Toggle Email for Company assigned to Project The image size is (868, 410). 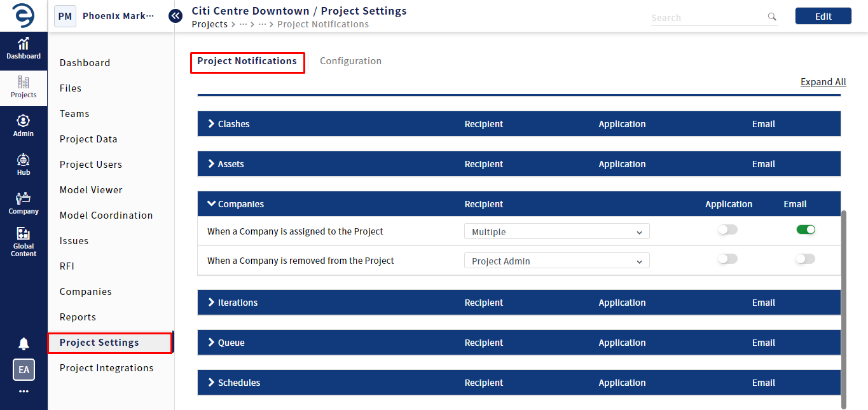[x=806, y=230]
